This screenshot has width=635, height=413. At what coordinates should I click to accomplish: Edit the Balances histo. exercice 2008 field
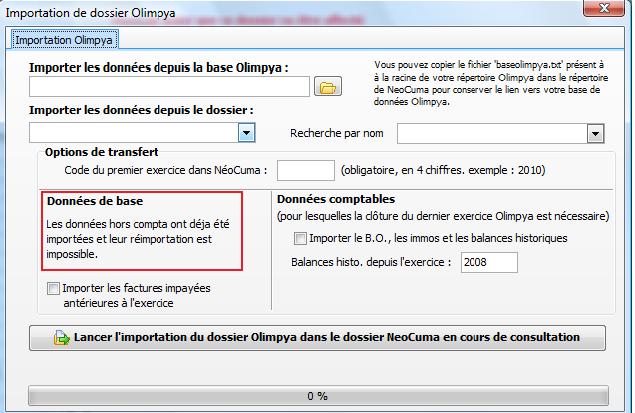tap(489, 262)
